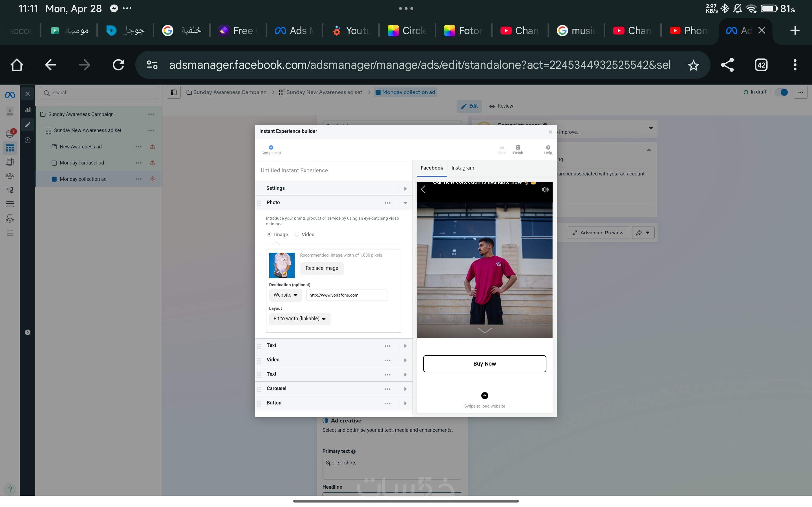
Task: Switch to the Review tab
Action: (501, 106)
